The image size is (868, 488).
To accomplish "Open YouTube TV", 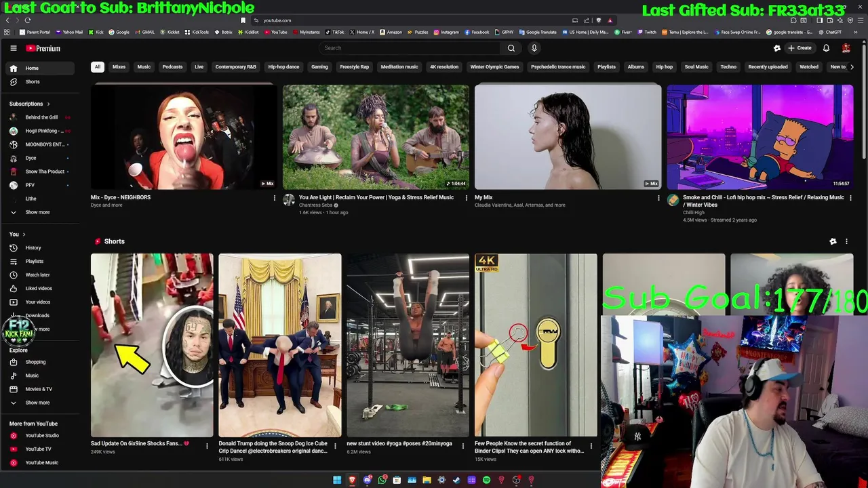I will [41, 449].
